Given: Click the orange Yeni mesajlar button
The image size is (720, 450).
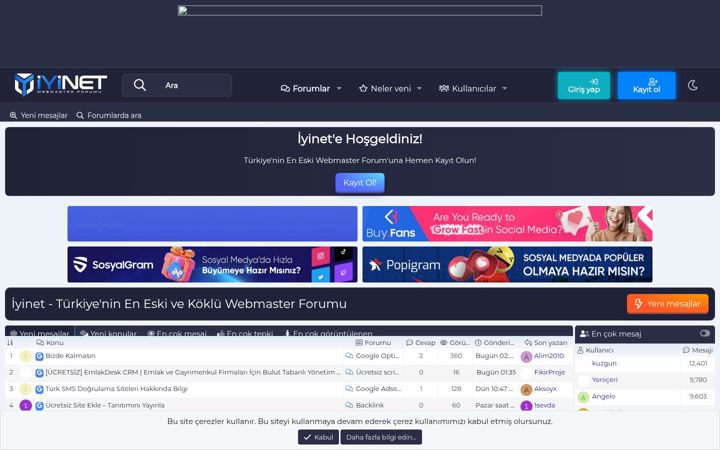Looking at the screenshot, I should [x=667, y=304].
